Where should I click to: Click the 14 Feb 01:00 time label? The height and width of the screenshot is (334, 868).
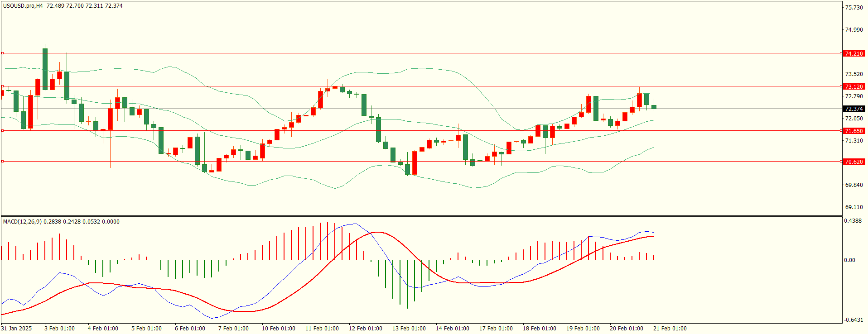(x=453, y=329)
